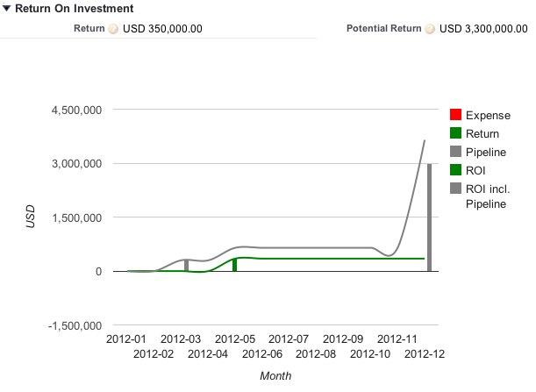Screen dimensions: 536x392
Task: Toggle the Expense series legend label
Action: [x=484, y=115]
